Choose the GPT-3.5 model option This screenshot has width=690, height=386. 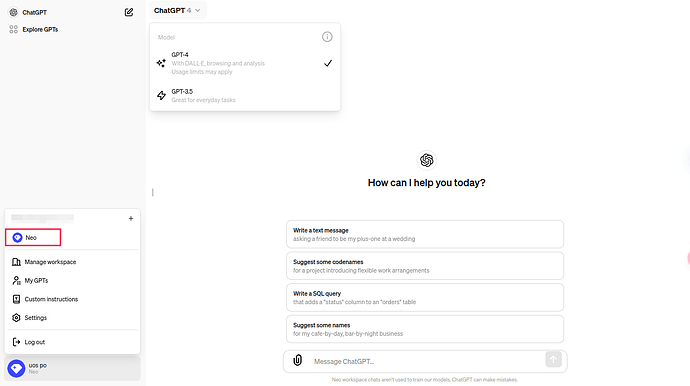(x=245, y=96)
